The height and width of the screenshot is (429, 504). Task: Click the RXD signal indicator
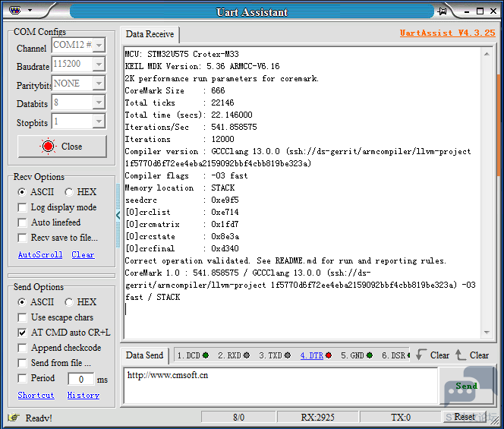click(234, 355)
